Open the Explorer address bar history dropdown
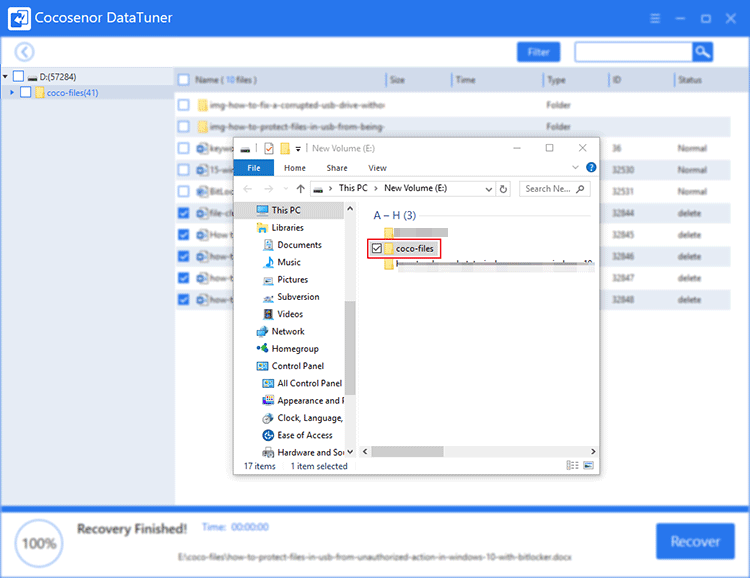750x578 pixels. [x=489, y=189]
